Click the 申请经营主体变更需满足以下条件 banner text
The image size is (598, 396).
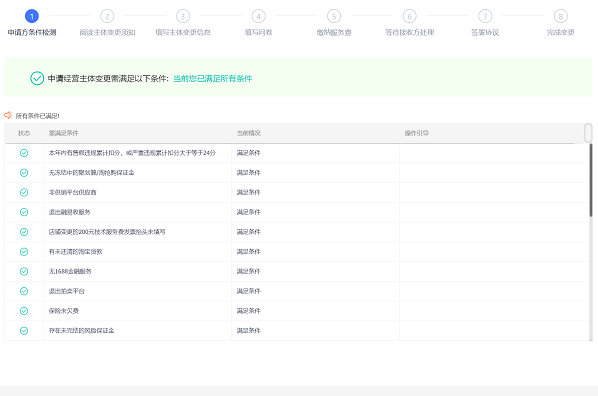108,79
